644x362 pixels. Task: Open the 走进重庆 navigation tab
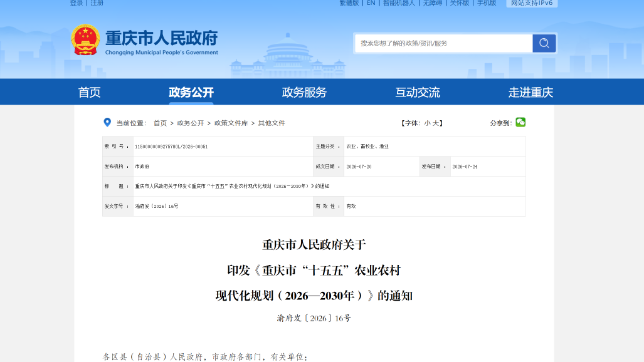(531, 92)
